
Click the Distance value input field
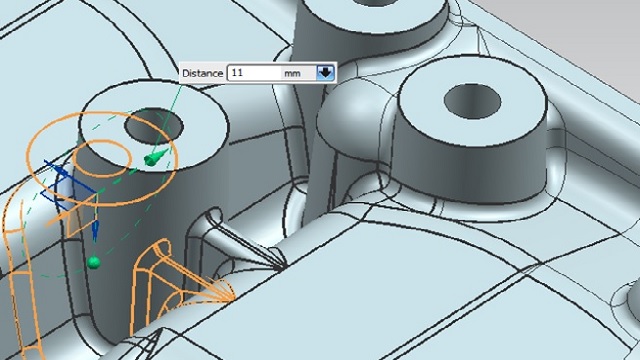point(254,73)
